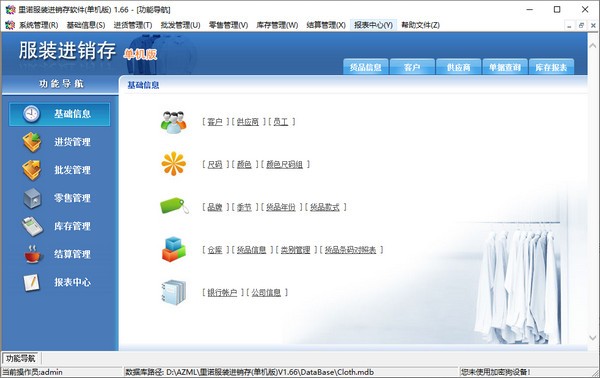Click the colored cubes icon in the 仓库 row
This screenshot has height=378, width=600.
pos(173,249)
